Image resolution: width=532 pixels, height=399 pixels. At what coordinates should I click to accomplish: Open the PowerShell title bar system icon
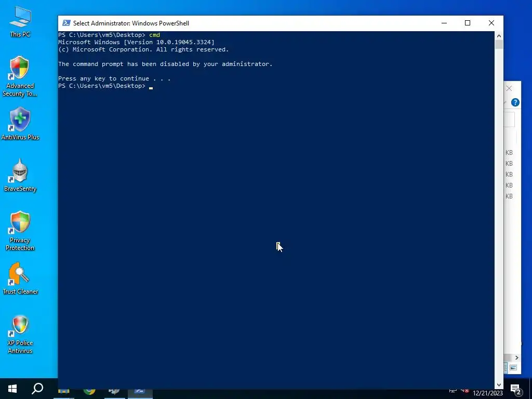click(66, 23)
